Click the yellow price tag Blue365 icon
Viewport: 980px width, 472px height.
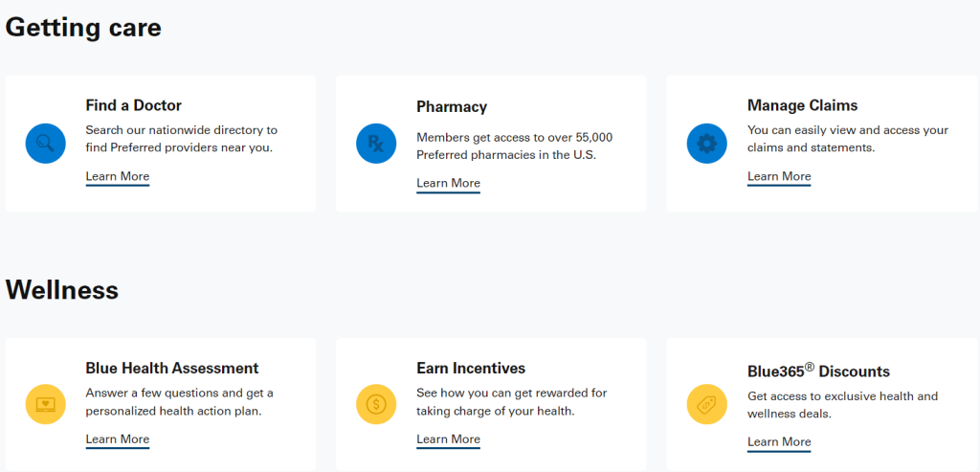[x=707, y=404]
